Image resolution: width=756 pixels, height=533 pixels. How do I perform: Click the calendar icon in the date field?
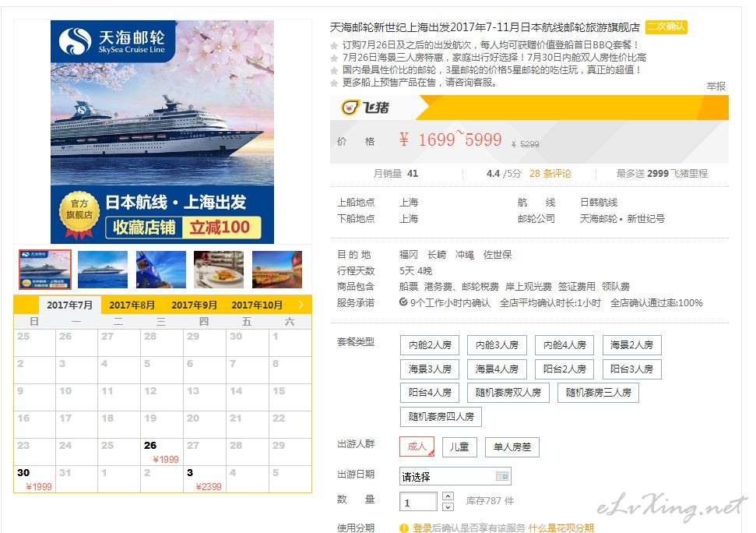pos(502,476)
